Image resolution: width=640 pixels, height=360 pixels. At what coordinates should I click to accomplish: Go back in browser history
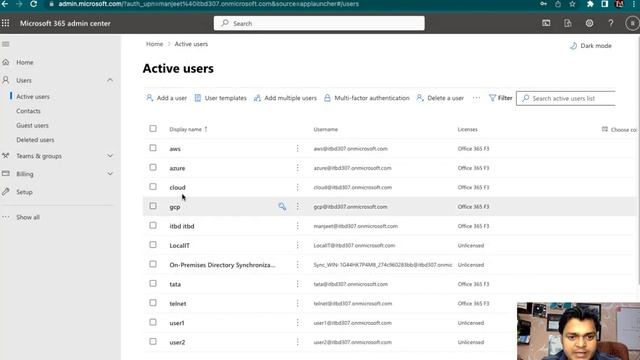[x=5, y=4]
